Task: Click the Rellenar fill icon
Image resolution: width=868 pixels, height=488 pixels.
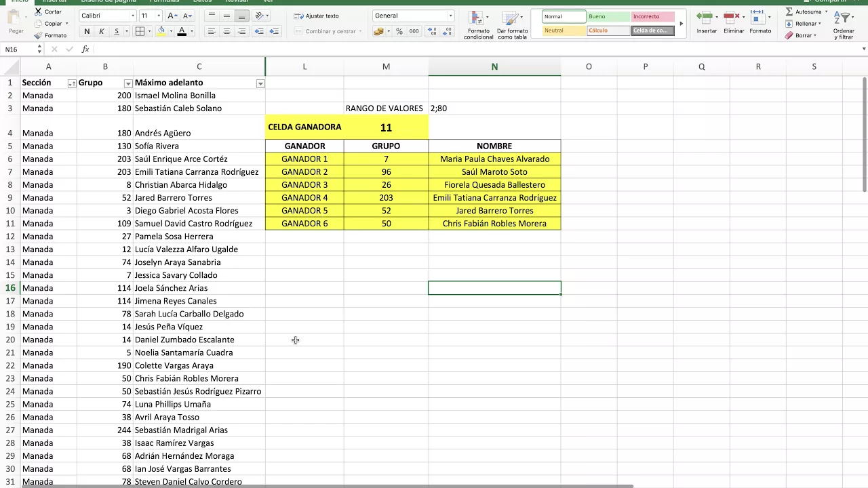Action: click(x=789, y=24)
